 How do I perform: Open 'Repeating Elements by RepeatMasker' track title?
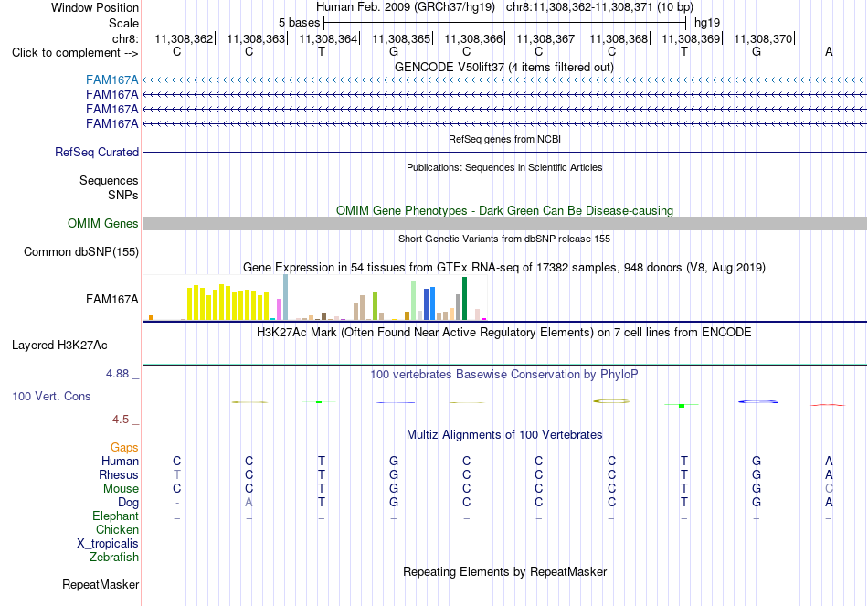(504, 571)
